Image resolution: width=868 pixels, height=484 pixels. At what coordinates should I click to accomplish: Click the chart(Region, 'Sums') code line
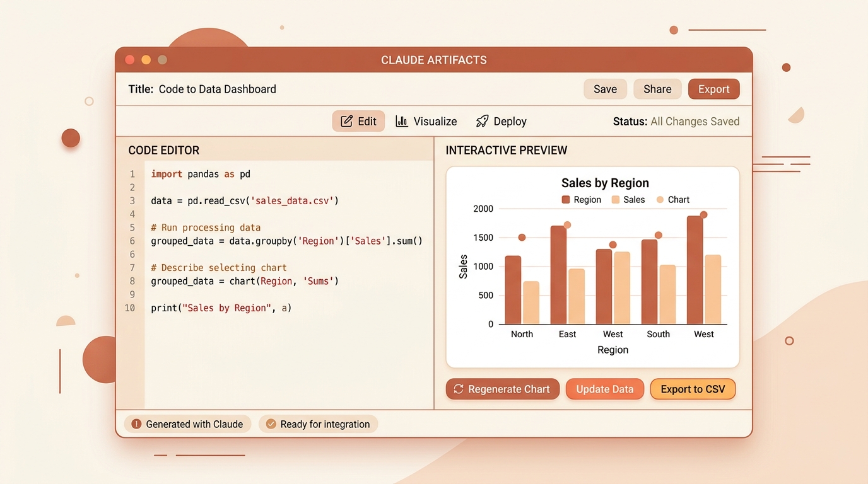[x=245, y=281]
